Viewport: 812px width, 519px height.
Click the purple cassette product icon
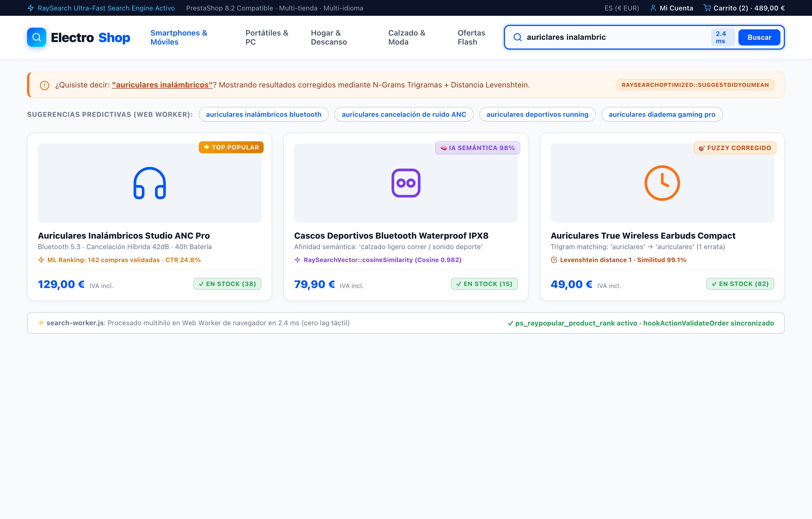point(406,183)
